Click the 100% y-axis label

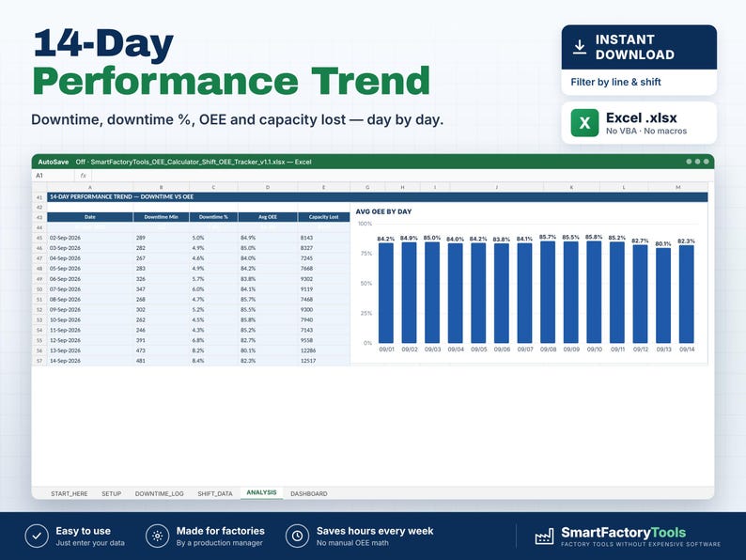point(365,224)
